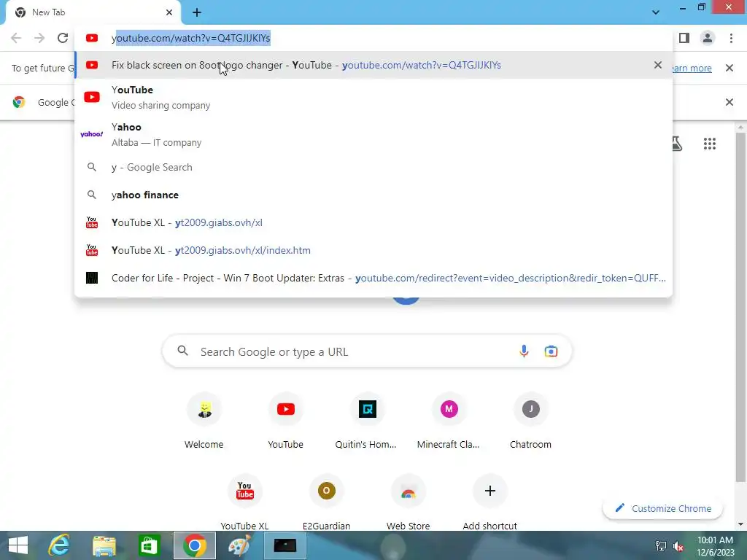
Task: Click the address bar URL text
Action: pos(191,38)
